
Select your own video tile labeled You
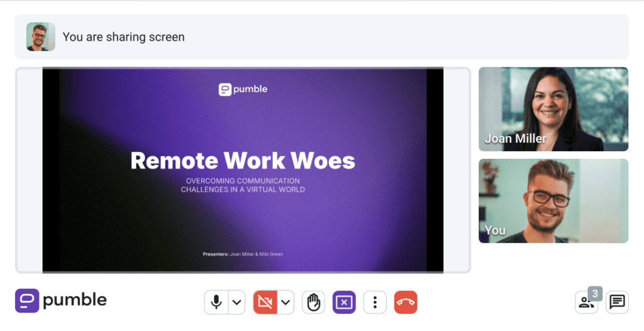pos(553,201)
